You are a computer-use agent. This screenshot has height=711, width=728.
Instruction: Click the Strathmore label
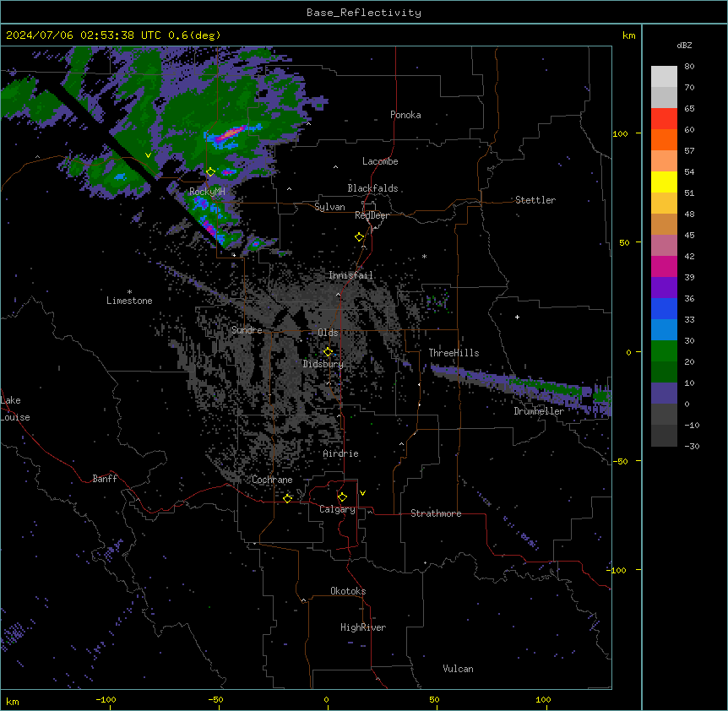(436, 513)
